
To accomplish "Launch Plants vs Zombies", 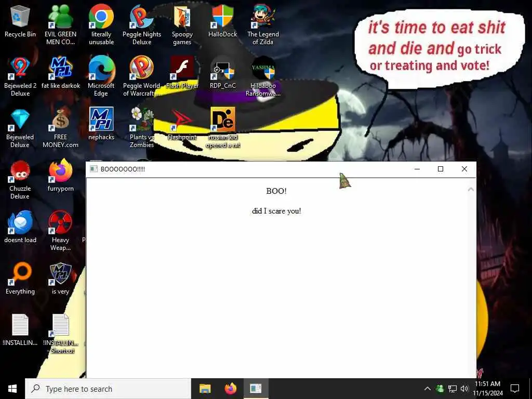I will click(x=141, y=128).
